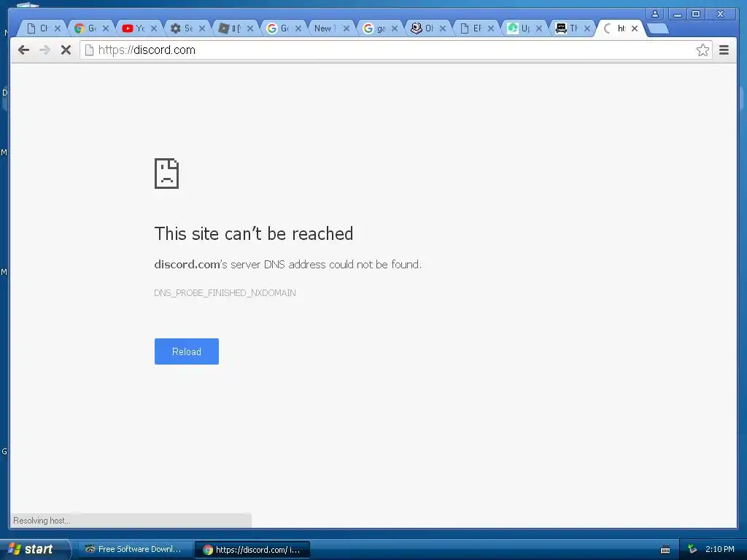Click the https://discord.com address bar
The image size is (747, 560).
pyautogui.click(x=395, y=50)
